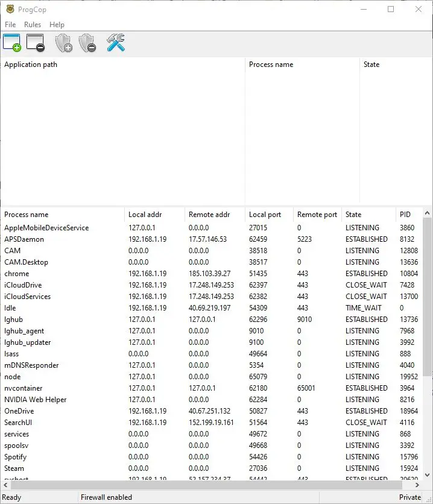Select the spoolsv process row

(x=211, y=446)
